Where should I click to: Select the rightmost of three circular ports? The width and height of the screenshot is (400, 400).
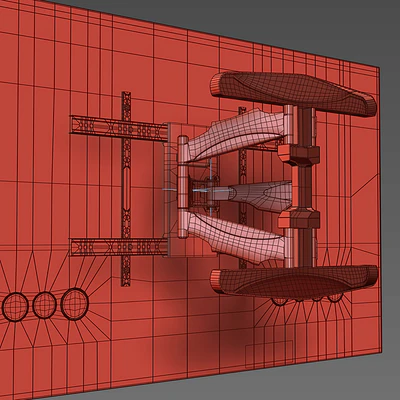click(x=75, y=304)
